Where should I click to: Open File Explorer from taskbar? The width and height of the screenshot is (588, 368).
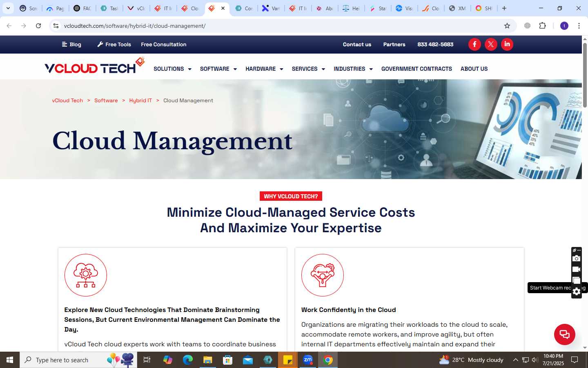(x=208, y=360)
